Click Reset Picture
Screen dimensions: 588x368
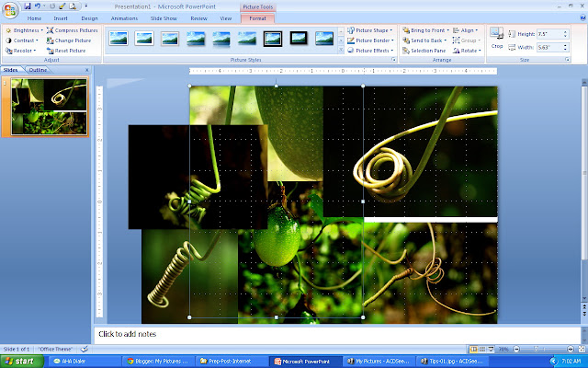[66, 51]
